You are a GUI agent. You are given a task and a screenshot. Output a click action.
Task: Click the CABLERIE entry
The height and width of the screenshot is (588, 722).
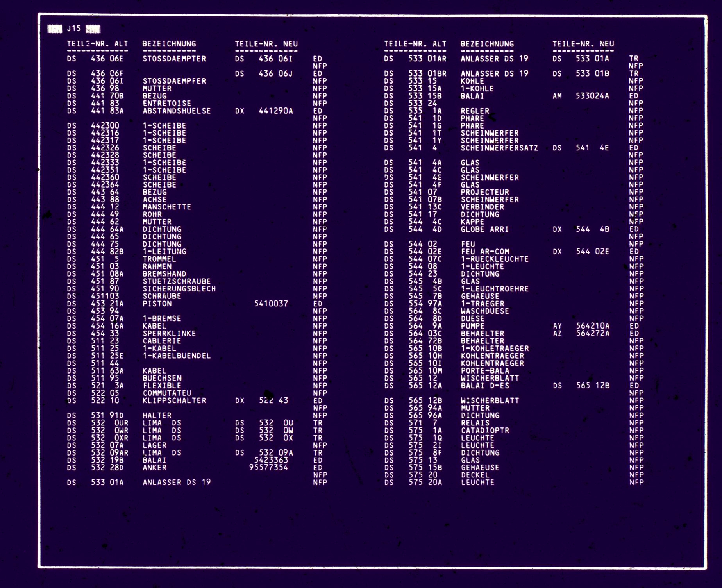162,341
